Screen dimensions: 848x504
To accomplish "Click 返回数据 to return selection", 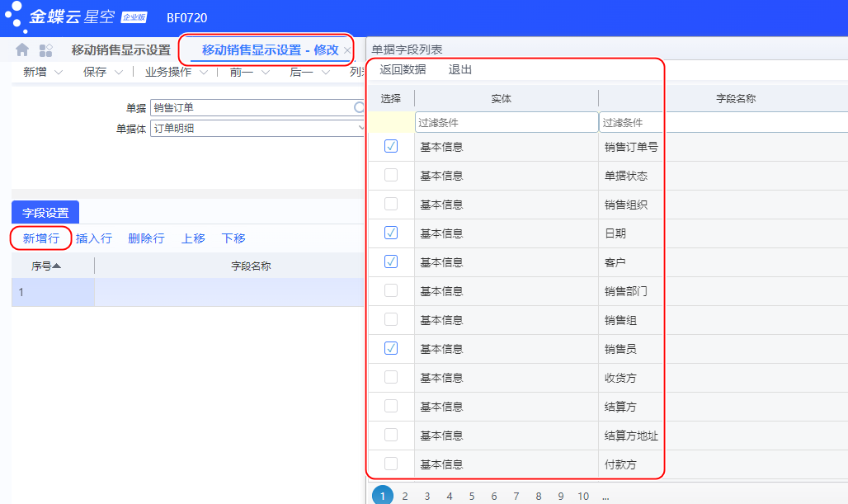I will (403, 69).
